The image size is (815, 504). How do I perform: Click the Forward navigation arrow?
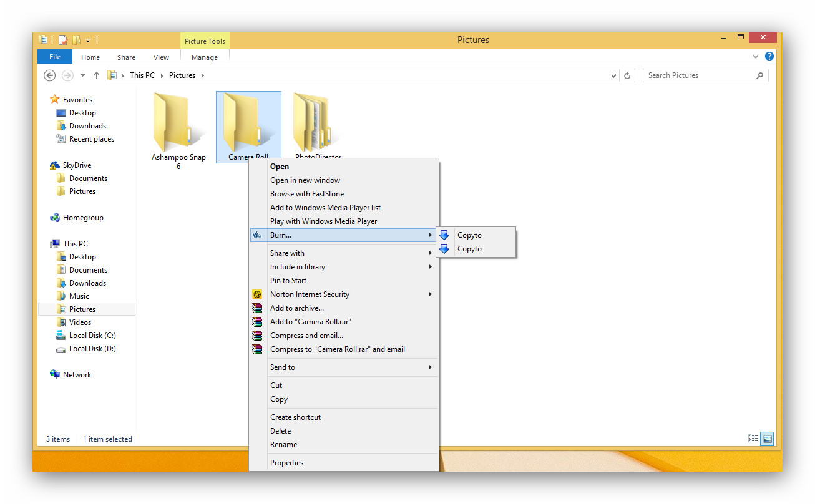[68, 75]
